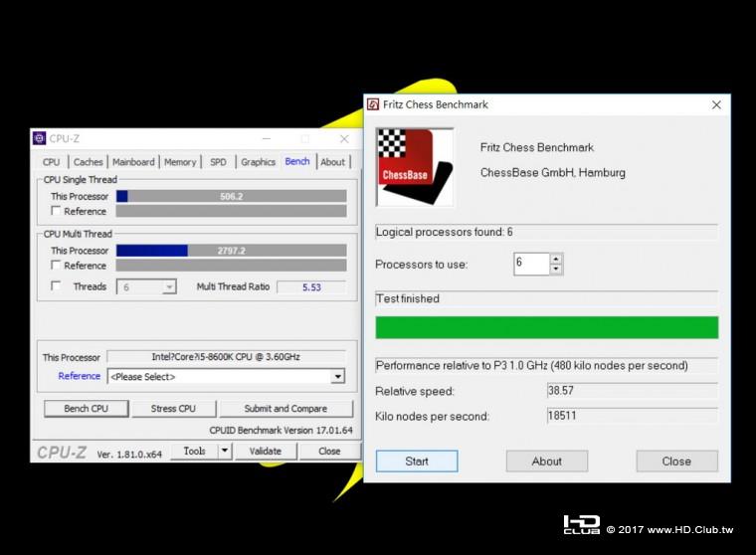This screenshot has width=756, height=555.
Task: Click the blue Reference link label
Action: click(79, 376)
